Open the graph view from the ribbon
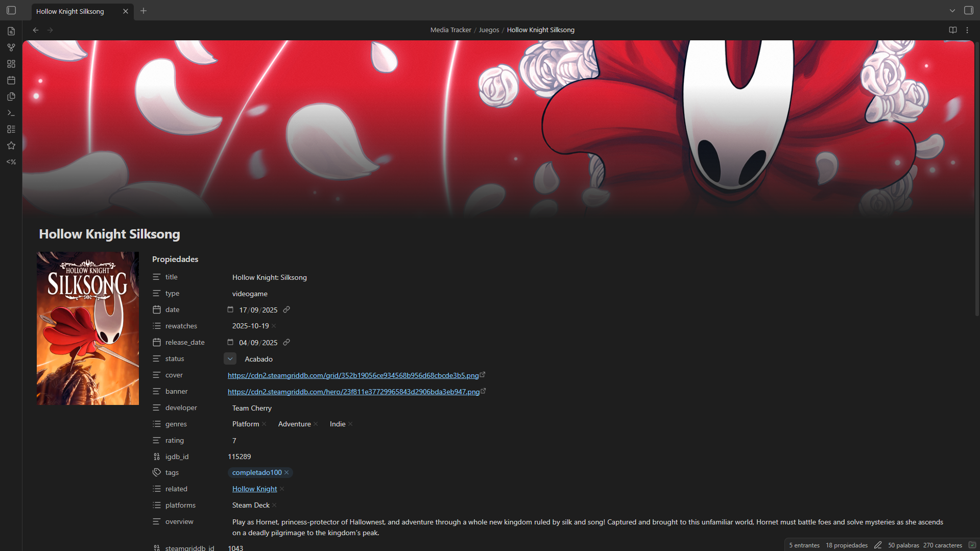The image size is (980, 551). coord(11,47)
